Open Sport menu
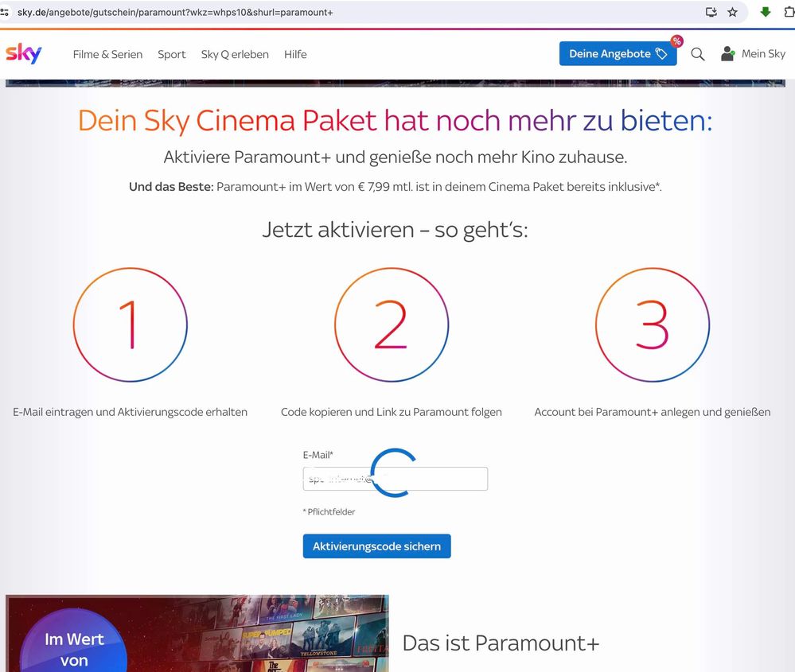Screen dimensions: 795x672 coord(171,54)
